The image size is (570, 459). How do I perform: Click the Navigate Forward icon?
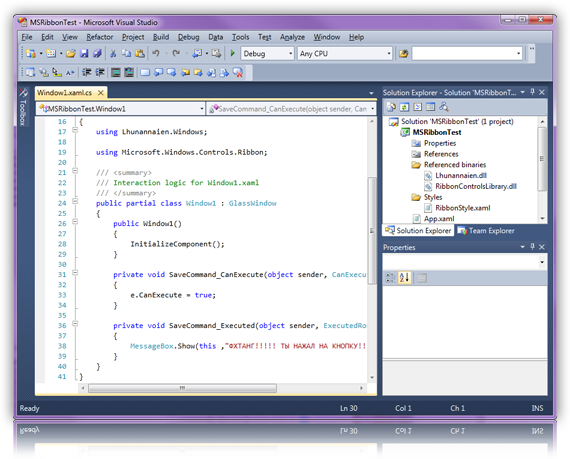(216, 54)
